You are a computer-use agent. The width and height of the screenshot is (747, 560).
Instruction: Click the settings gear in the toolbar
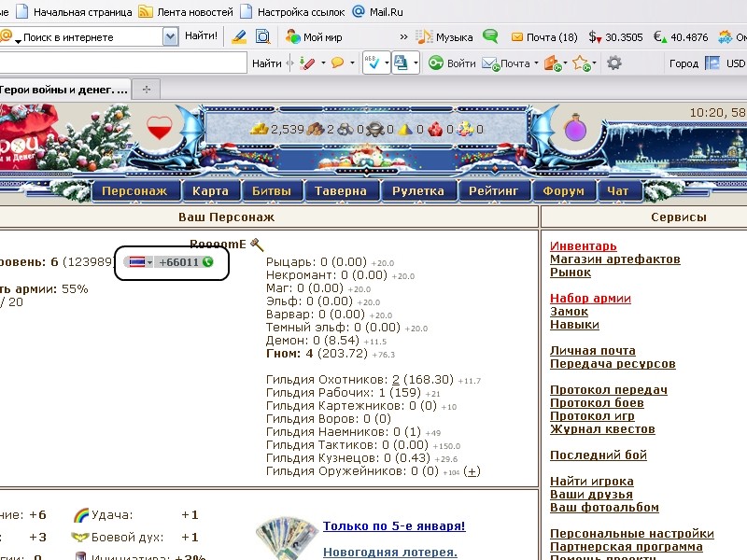pos(614,63)
